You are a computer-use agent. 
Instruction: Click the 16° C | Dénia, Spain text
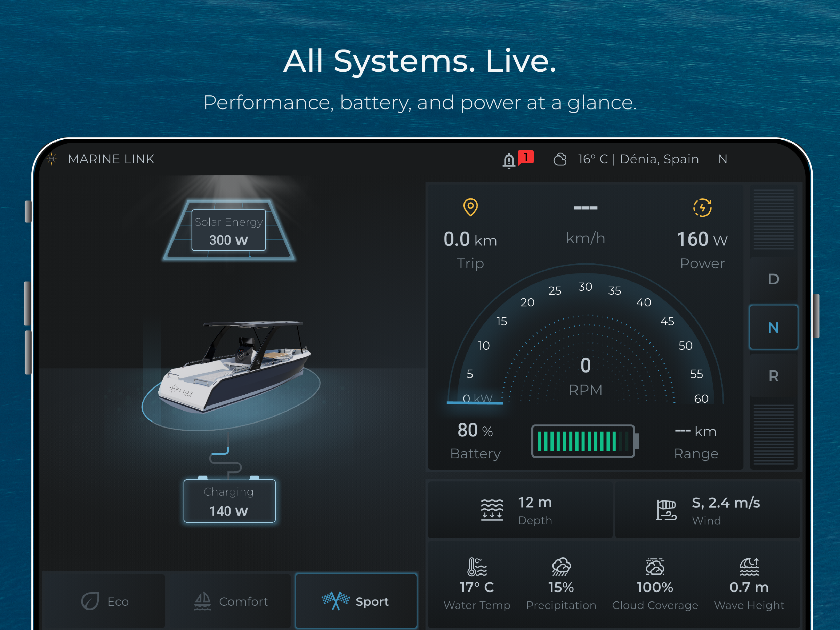638,159
